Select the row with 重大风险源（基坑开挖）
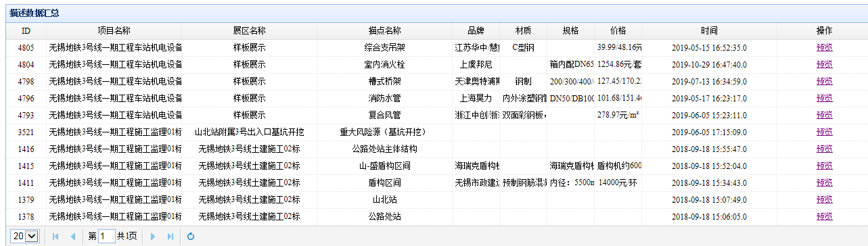868x246 pixels. [x=434, y=132]
